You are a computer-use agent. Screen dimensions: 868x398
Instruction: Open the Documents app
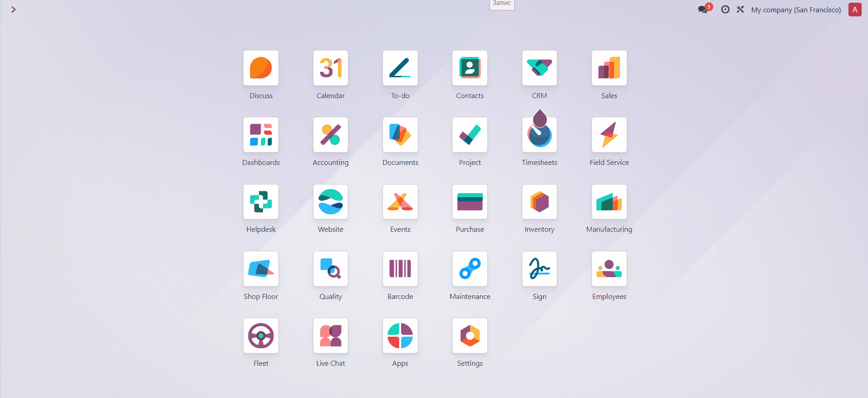(400, 135)
